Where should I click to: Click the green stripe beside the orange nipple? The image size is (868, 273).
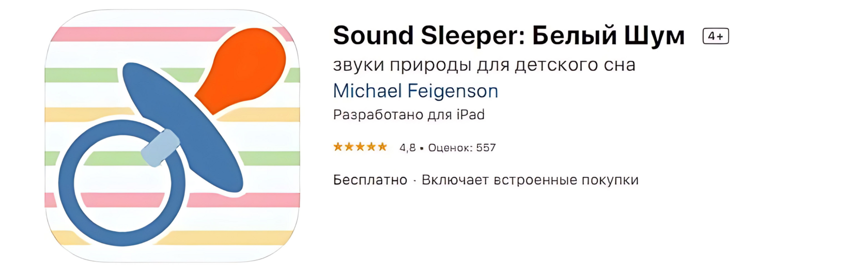click(x=83, y=75)
